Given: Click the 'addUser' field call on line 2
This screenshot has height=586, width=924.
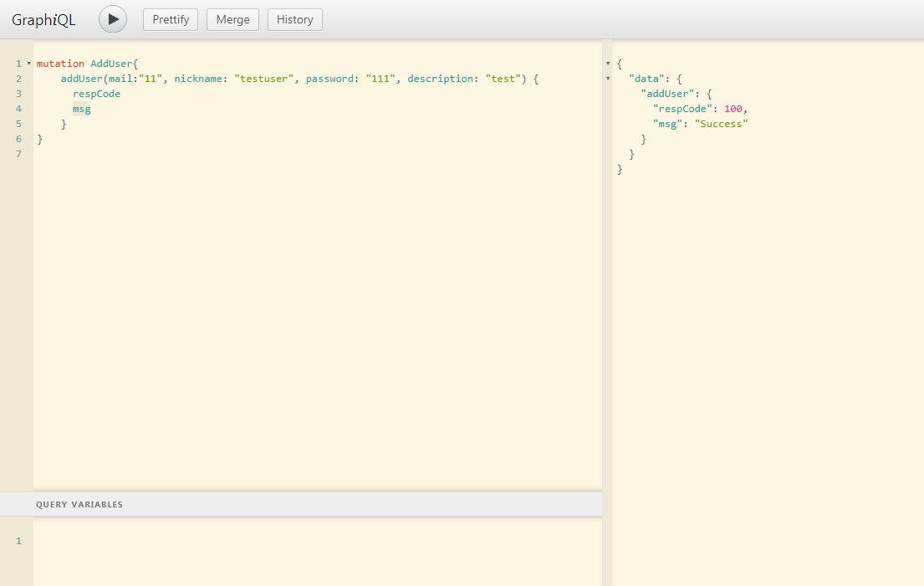Looking at the screenshot, I should tap(81, 79).
